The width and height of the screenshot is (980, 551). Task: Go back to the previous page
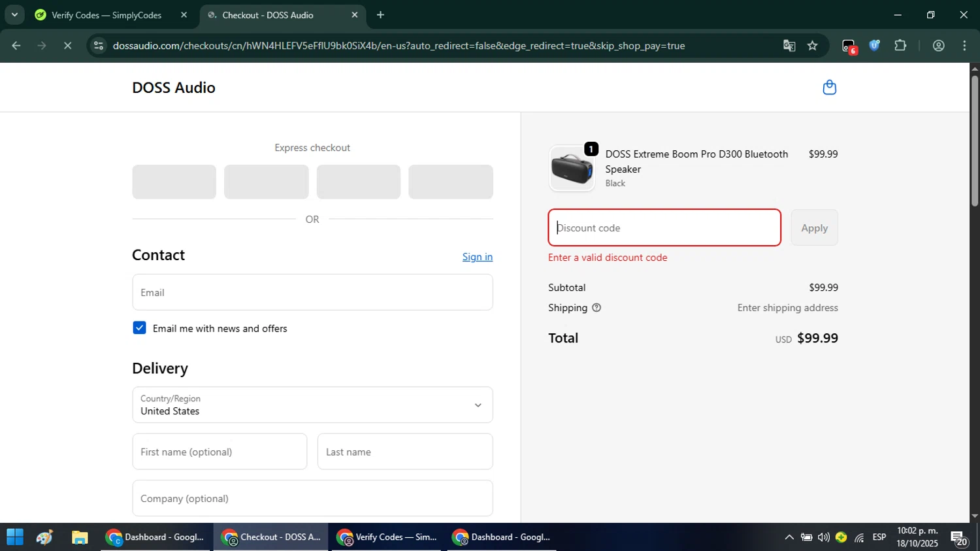(x=16, y=46)
